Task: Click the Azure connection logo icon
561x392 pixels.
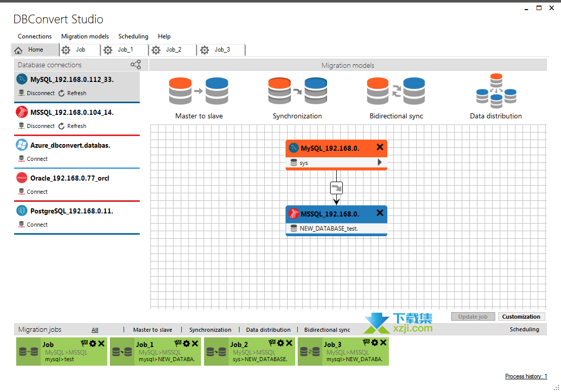Action: pos(22,145)
